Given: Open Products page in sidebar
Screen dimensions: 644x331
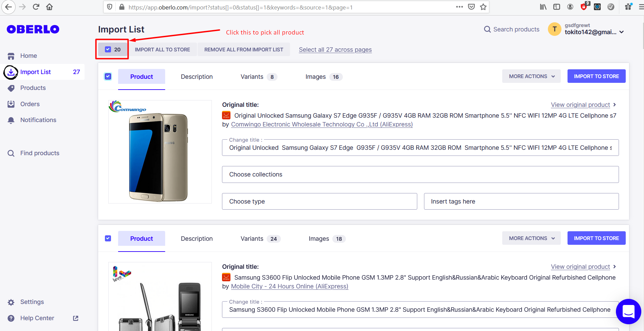Looking at the screenshot, I should click(33, 88).
